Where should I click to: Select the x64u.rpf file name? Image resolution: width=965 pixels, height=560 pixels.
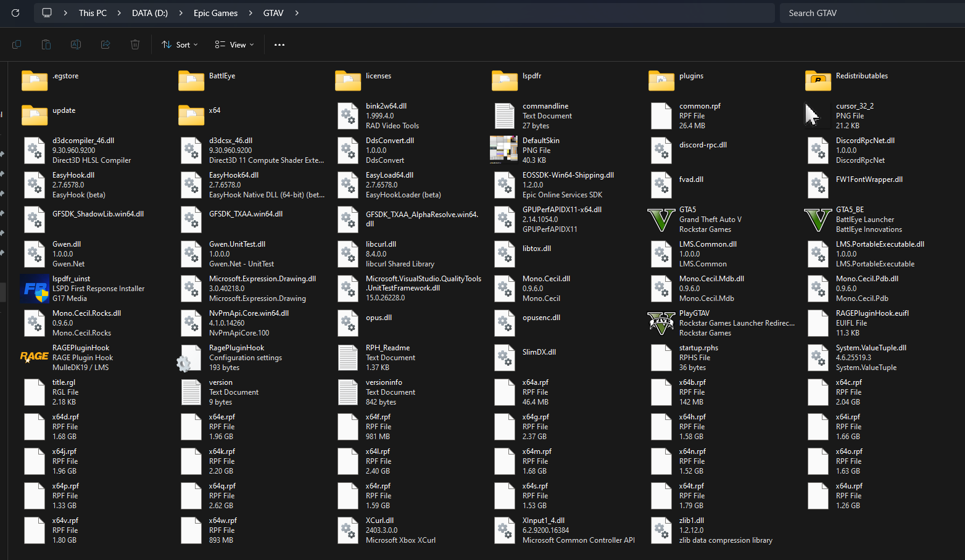(849, 486)
